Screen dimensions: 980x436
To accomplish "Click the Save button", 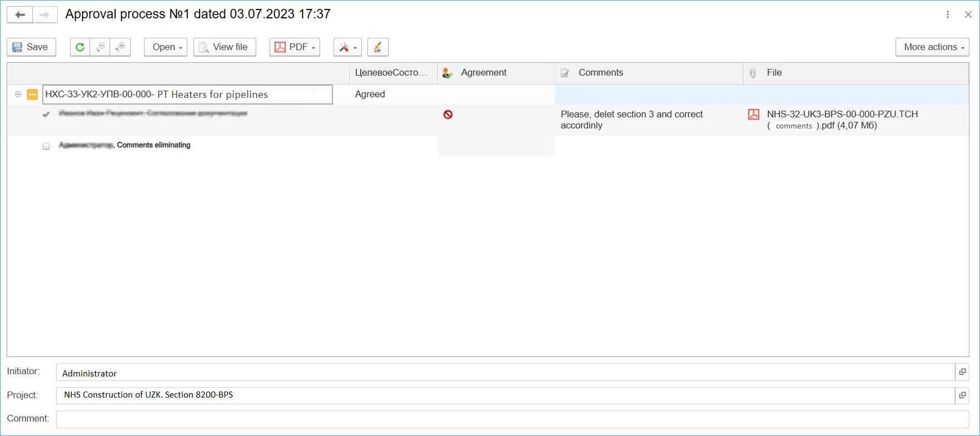I will click(x=31, y=47).
